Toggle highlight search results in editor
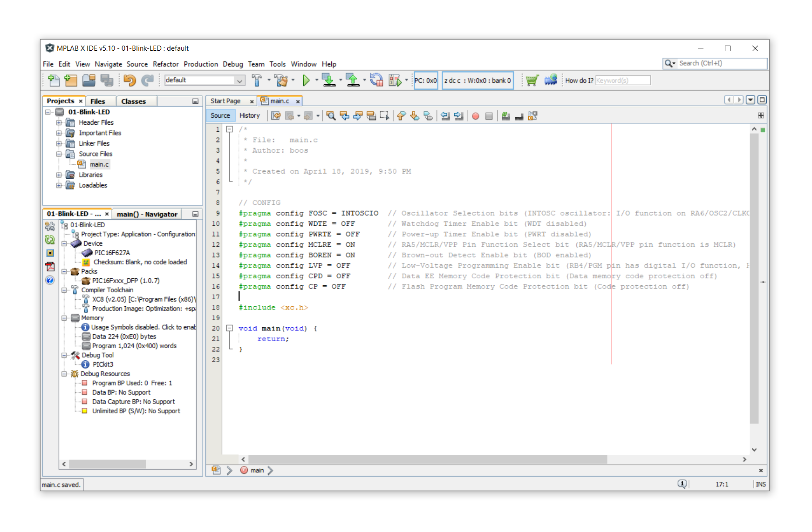 [371, 116]
